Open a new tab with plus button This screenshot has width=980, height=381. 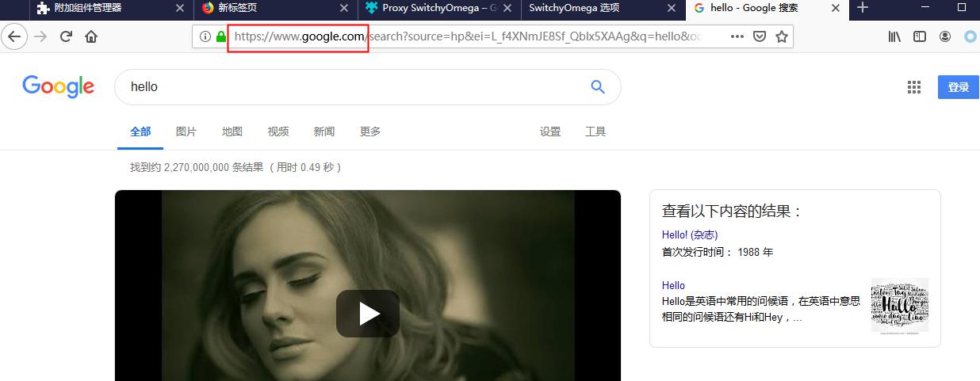click(x=863, y=8)
